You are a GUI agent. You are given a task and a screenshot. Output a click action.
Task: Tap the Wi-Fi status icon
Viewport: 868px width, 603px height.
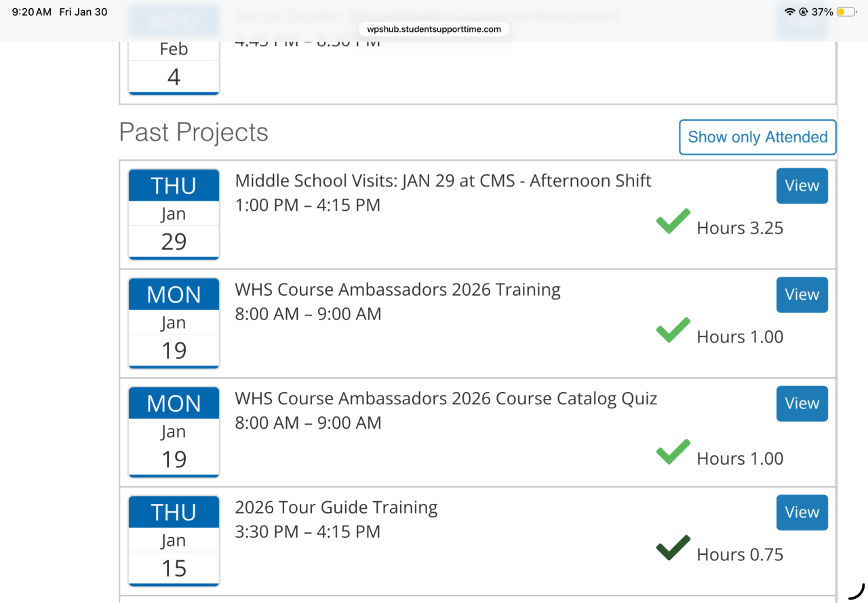tap(789, 12)
